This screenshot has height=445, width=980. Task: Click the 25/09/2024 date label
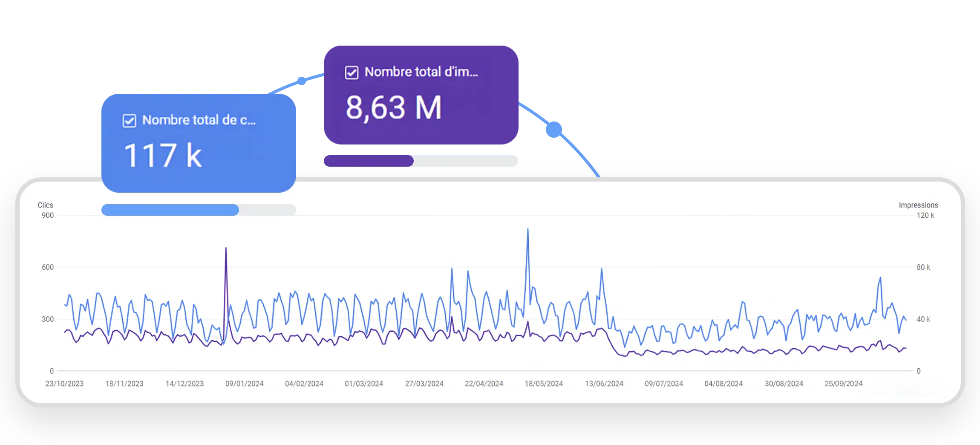[x=844, y=384]
